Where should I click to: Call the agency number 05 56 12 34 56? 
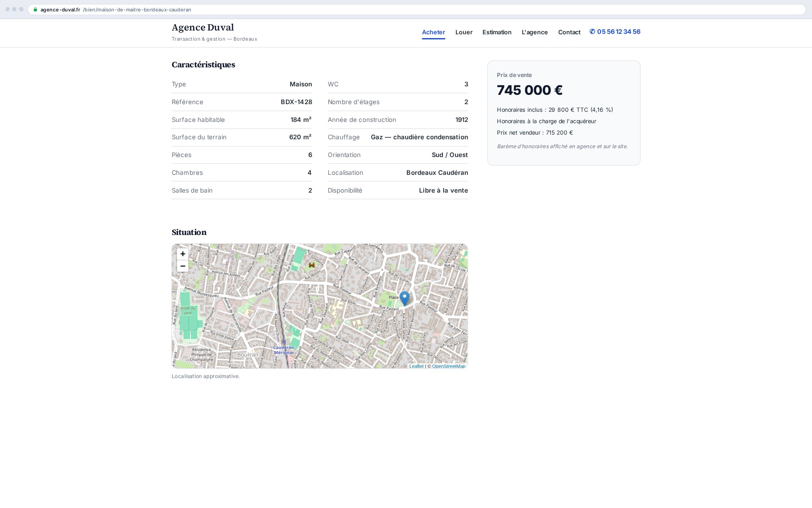coord(615,32)
